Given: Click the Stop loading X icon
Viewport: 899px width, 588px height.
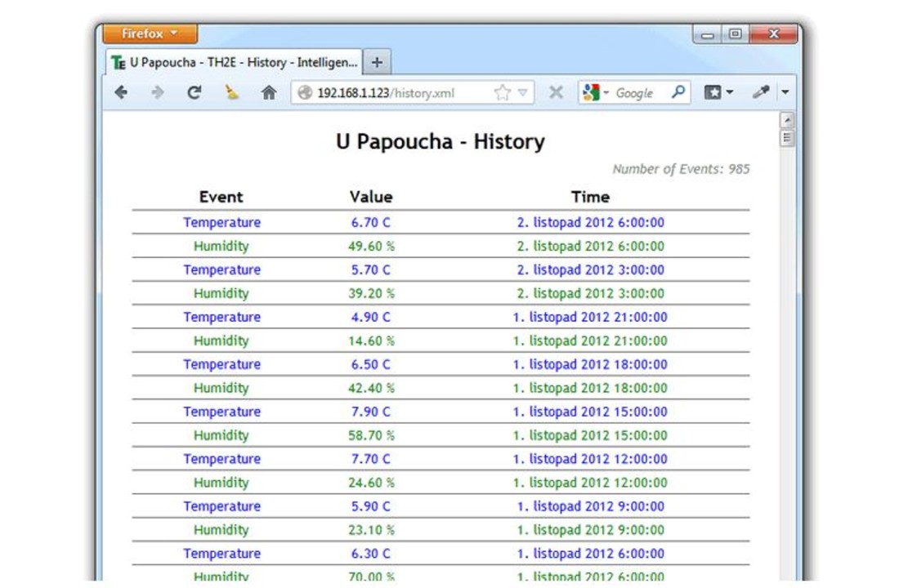Looking at the screenshot, I should 556,93.
